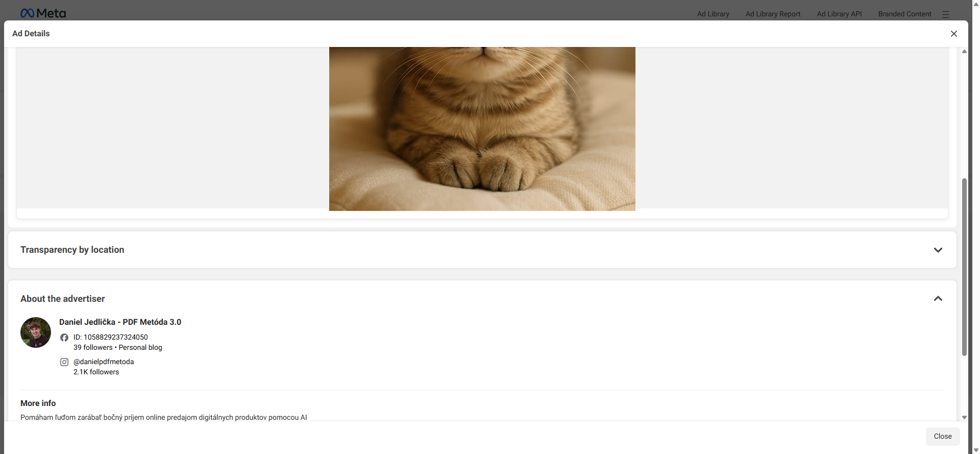Click the Instagram icon beside @danielpdfmetoda

point(64,362)
